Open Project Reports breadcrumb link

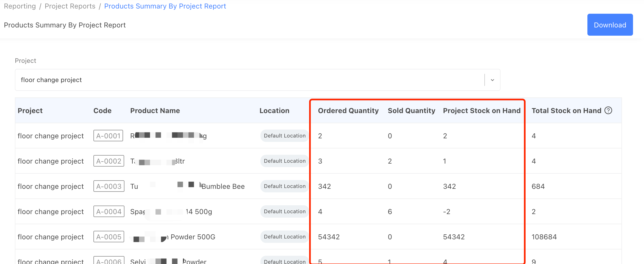(x=70, y=6)
